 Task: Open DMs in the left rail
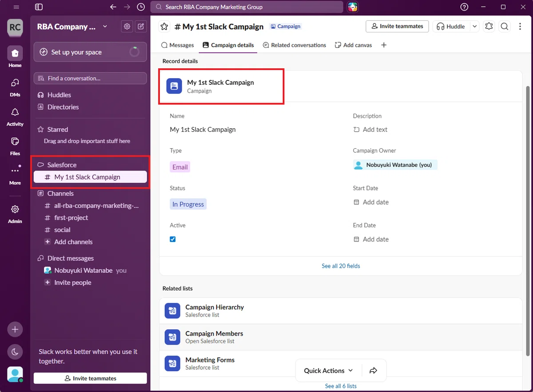click(x=15, y=87)
